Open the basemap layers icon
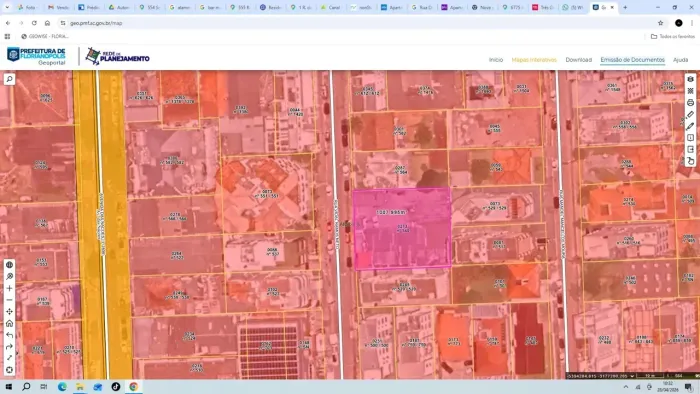The image size is (700, 394). [x=691, y=79]
